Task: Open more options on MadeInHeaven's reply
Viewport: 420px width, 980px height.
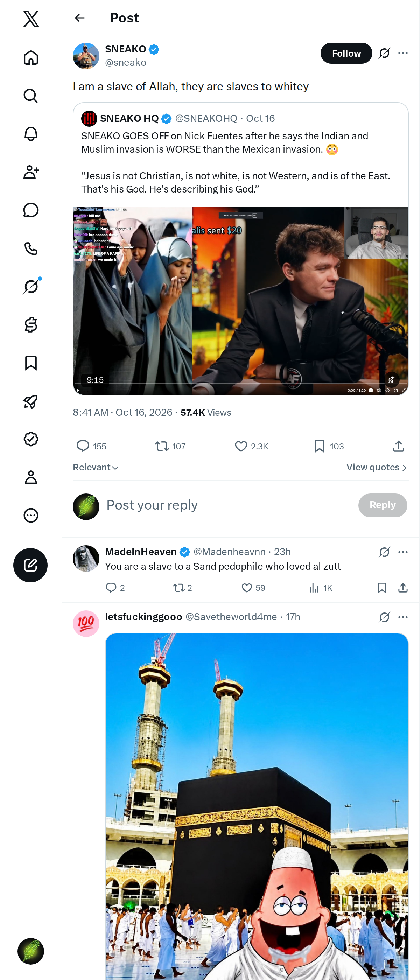Action: [403, 552]
